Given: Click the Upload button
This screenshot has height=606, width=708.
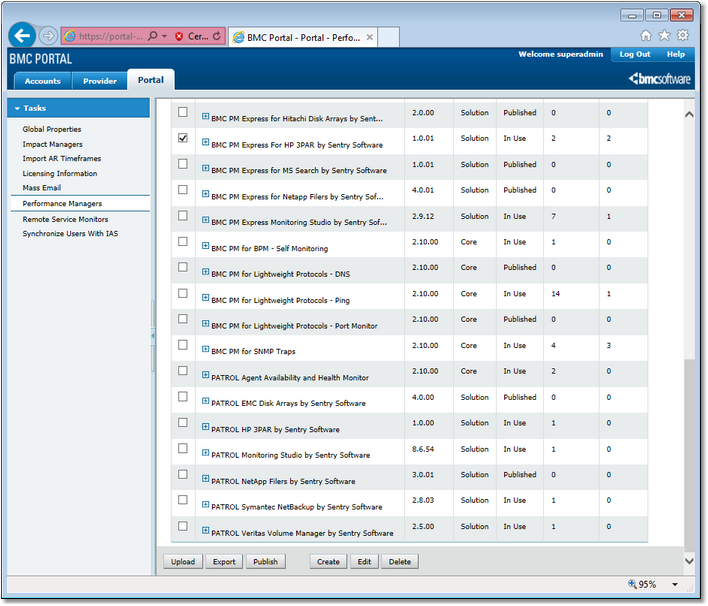Looking at the screenshot, I should click(183, 562).
